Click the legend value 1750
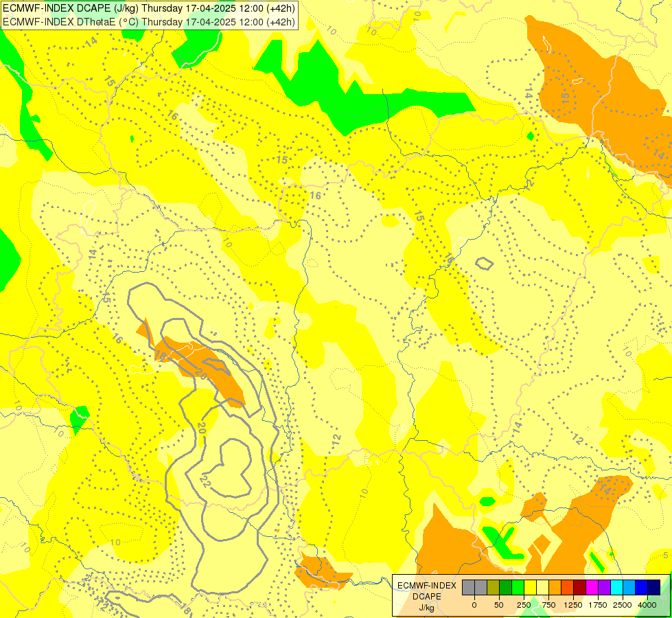 tap(598, 605)
